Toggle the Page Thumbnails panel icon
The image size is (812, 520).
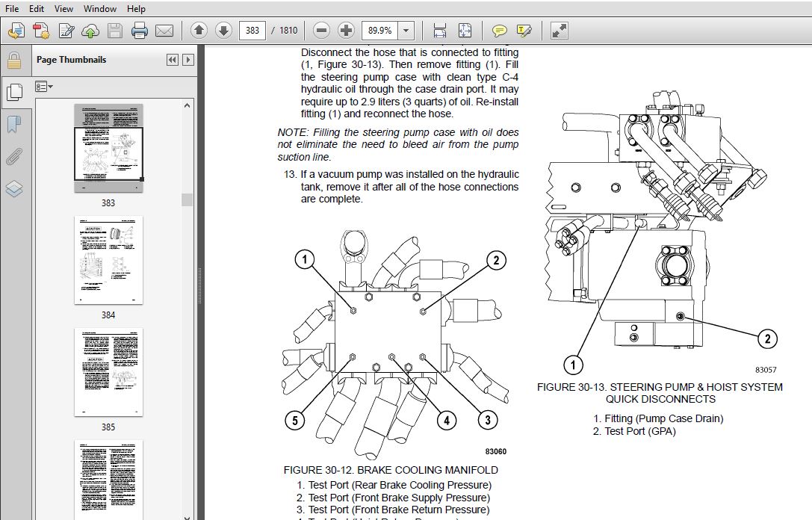[x=14, y=92]
